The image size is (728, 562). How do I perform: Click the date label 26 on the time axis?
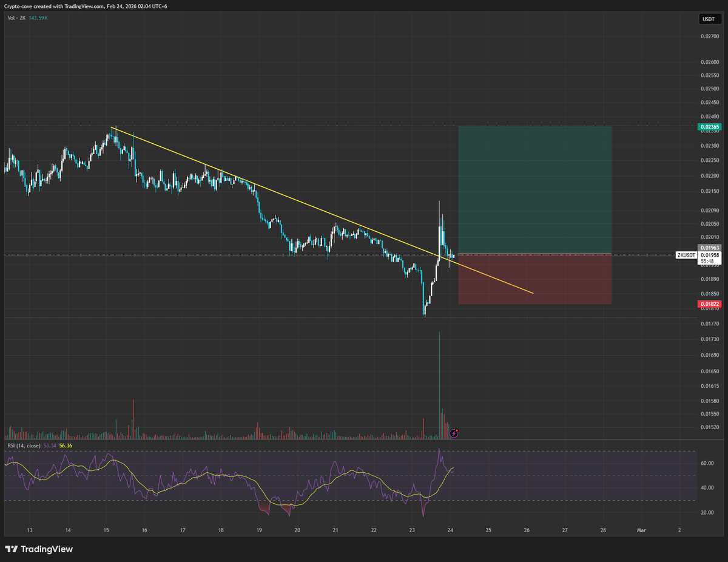pyautogui.click(x=527, y=530)
